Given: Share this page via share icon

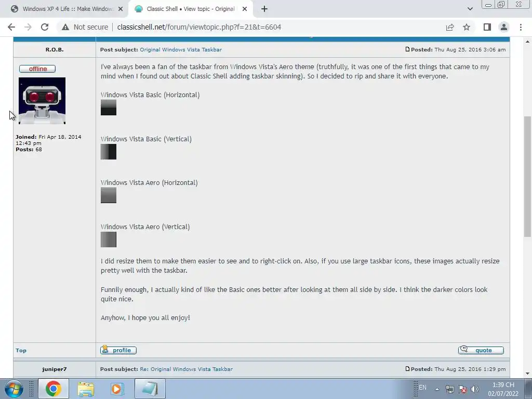Looking at the screenshot, I should (x=450, y=27).
